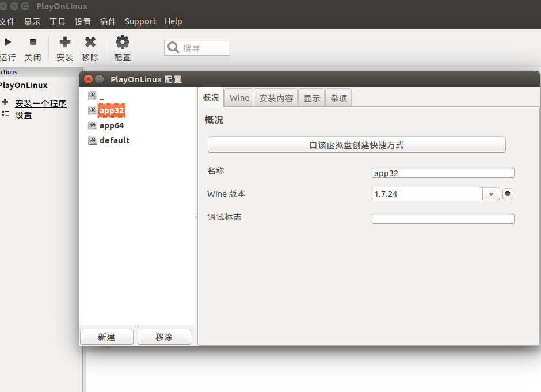Open the Support menu

[x=140, y=21]
